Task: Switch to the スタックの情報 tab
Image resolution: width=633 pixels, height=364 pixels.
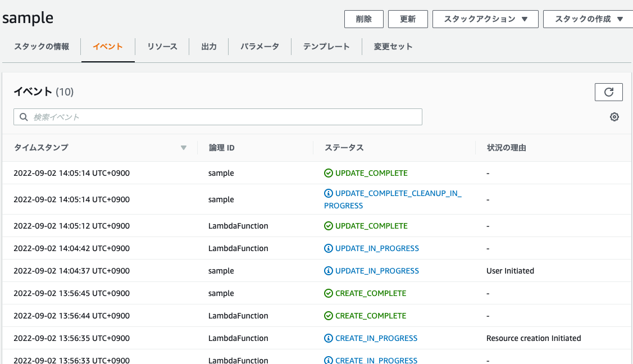Action: pos(42,47)
